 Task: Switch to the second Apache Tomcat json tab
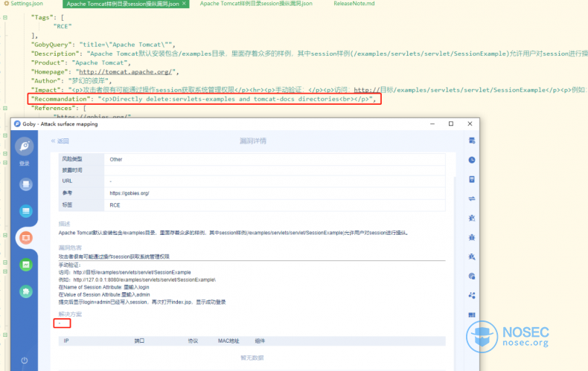tap(256, 4)
